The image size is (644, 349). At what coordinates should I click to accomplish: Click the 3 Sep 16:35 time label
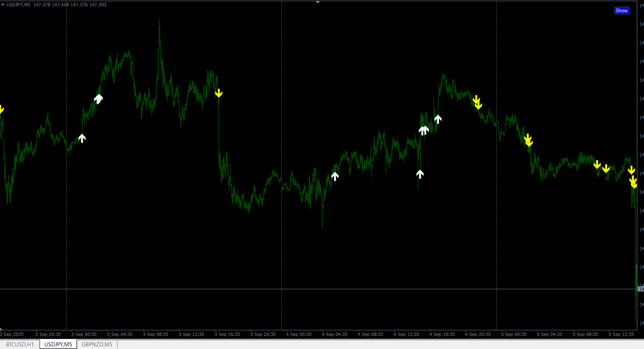tap(227, 334)
